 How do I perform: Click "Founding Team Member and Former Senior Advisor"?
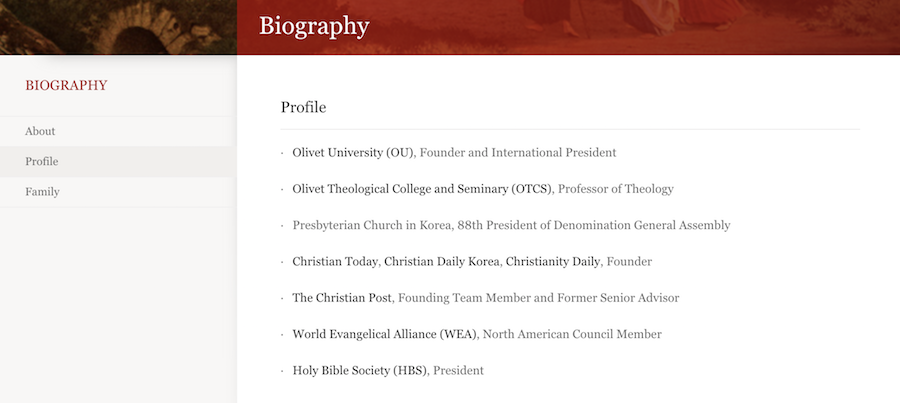pyautogui.click(x=537, y=298)
